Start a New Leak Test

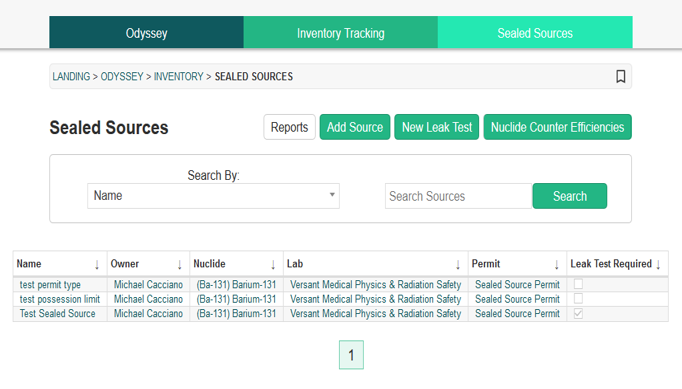point(437,127)
